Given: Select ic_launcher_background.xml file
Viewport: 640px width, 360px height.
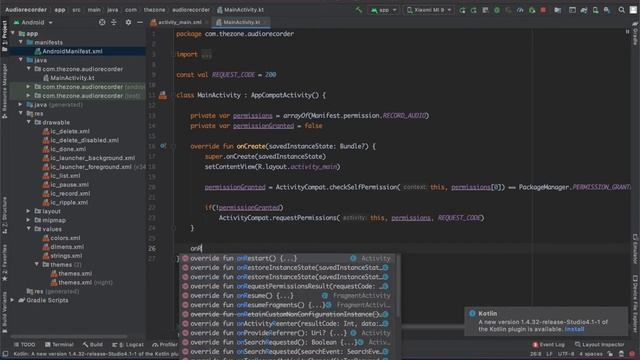Looking at the screenshot, I should pos(89,158).
